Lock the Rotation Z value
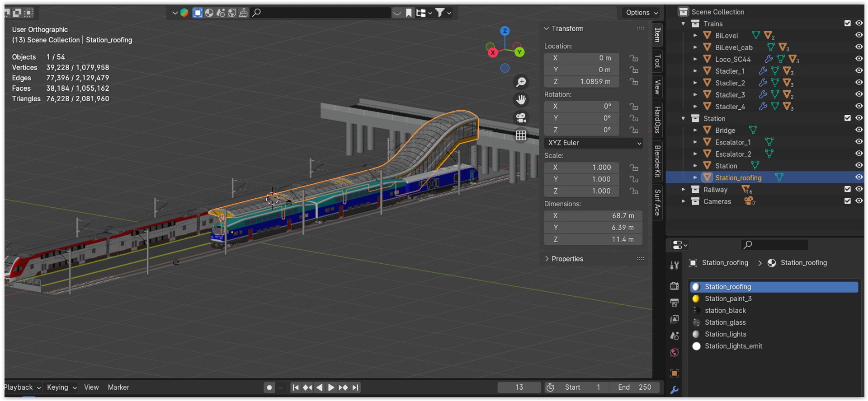Viewport: 868px width, 401px height. click(x=634, y=130)
